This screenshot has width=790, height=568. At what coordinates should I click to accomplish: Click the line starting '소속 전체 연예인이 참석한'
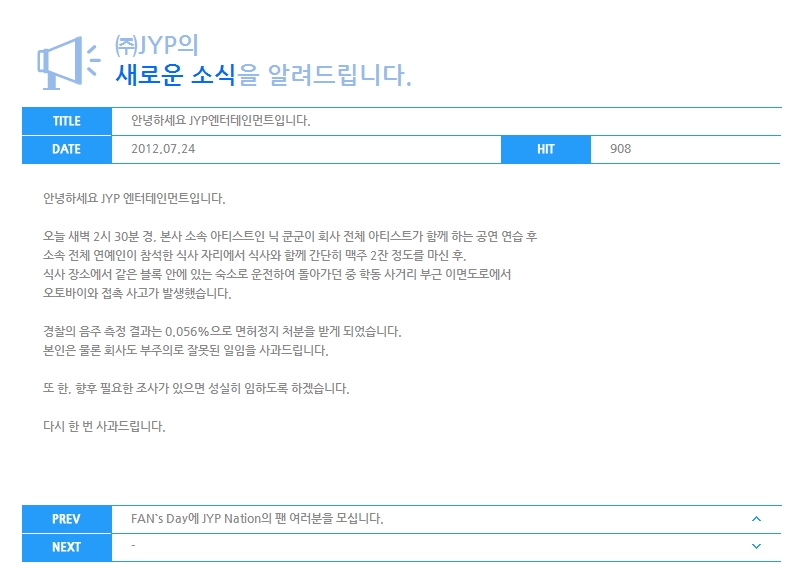click(254, 255)
